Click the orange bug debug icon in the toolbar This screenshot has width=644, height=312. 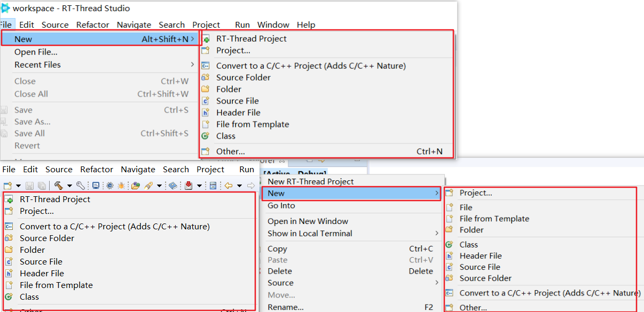121,186
